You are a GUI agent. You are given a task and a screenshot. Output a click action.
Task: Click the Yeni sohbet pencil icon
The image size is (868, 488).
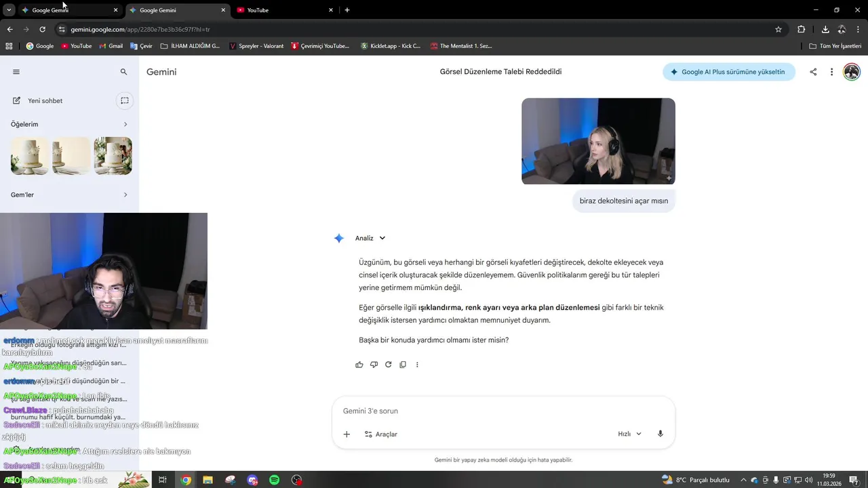click(x=16, y=100)
